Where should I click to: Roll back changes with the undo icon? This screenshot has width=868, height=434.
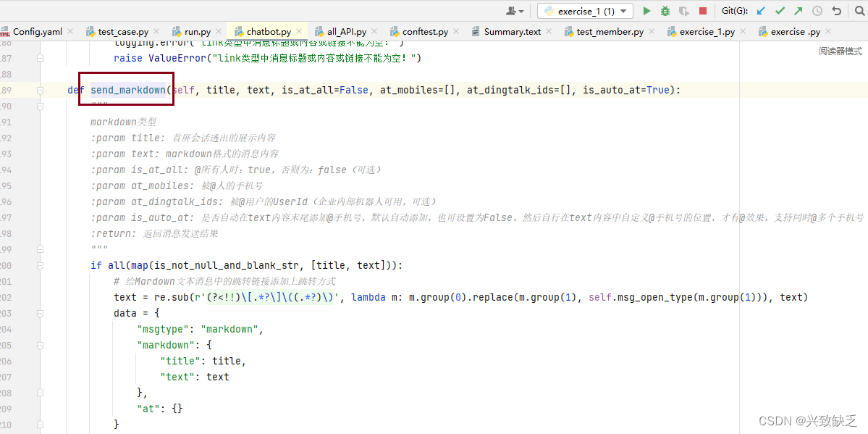836,11
